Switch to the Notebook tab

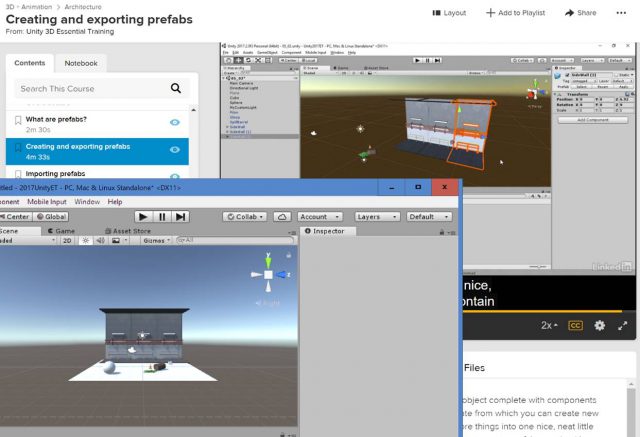click(x=81, y=63)
